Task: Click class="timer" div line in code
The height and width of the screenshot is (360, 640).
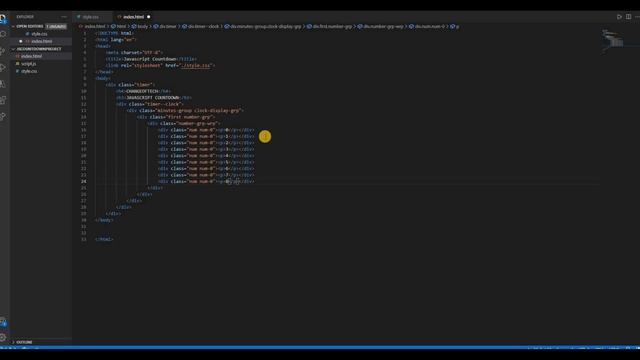Action: pyautogui.click(x=130, y=85)
